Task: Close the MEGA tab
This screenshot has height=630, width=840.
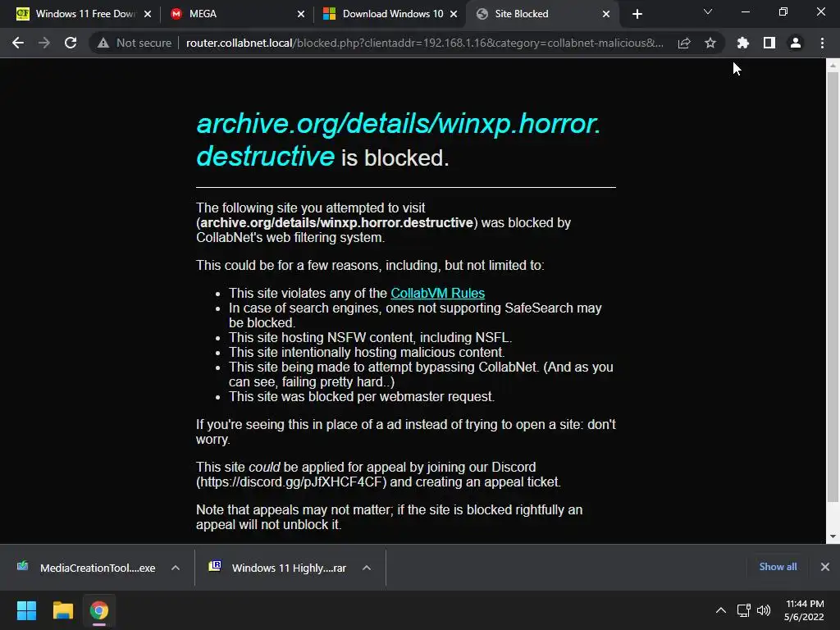Action: tap(300, 14)
